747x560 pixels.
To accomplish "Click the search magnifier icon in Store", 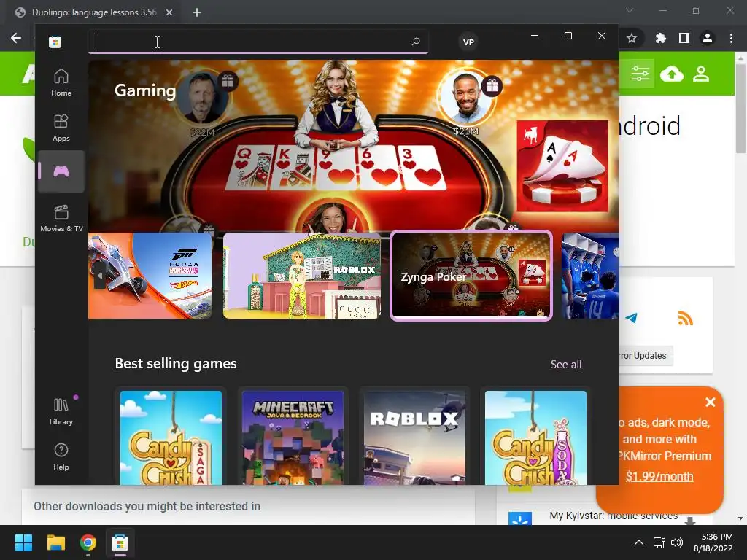I will (416, 42).
